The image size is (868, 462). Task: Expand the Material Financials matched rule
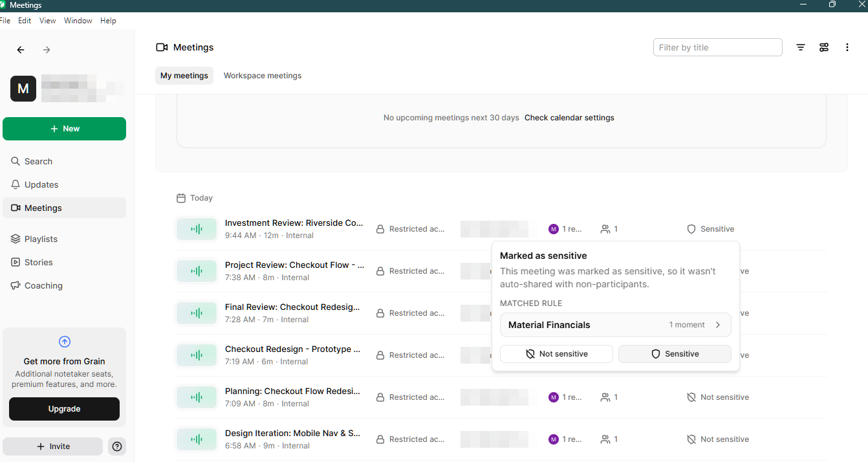pos(616,325)
